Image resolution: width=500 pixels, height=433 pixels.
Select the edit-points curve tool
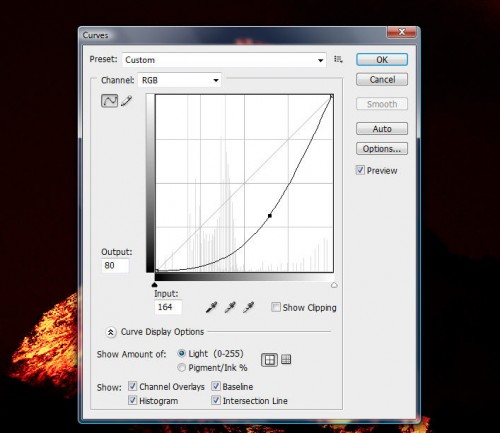pyautogui.click(x=109, y=100)
